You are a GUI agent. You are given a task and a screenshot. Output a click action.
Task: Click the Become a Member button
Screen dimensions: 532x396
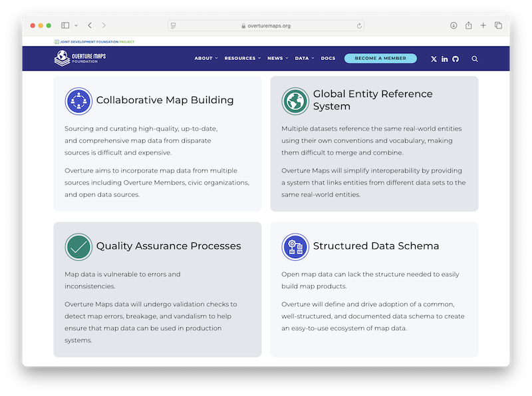click(x=380, y=59)
